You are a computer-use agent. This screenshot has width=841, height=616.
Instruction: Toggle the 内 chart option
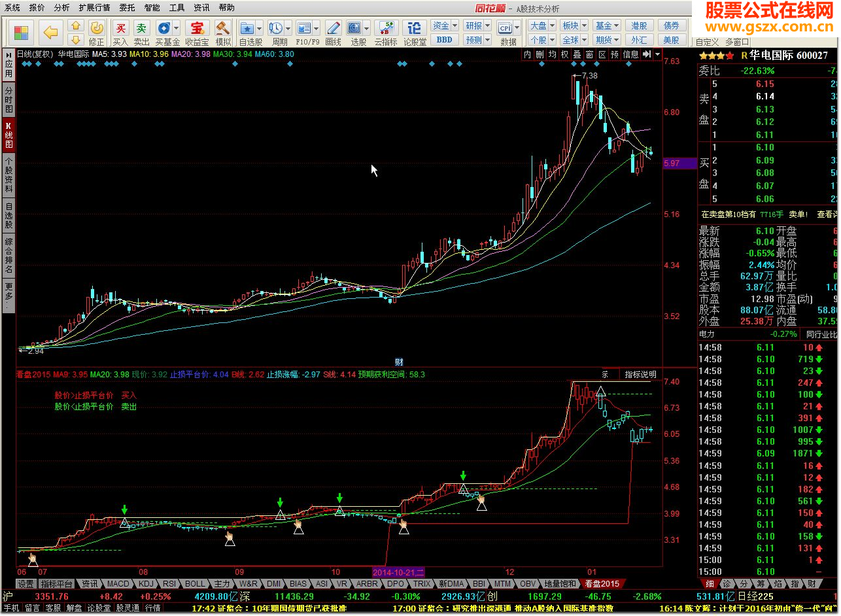click(x=527, y=55)
